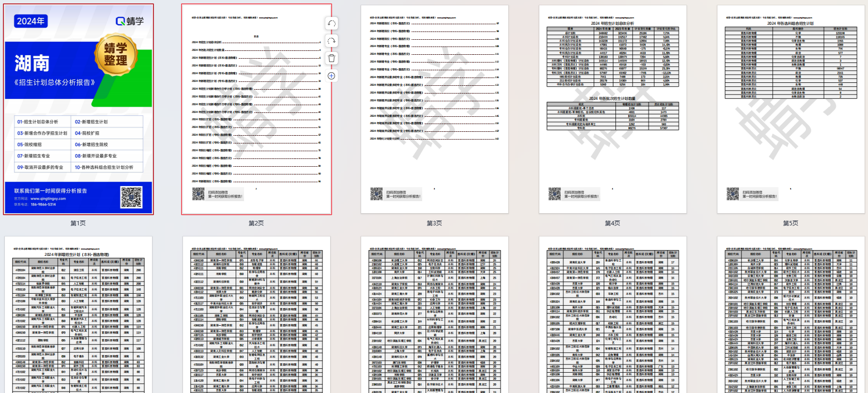
Task: Rotate page 2 clockwise
Action: click(x=332, y=41)
